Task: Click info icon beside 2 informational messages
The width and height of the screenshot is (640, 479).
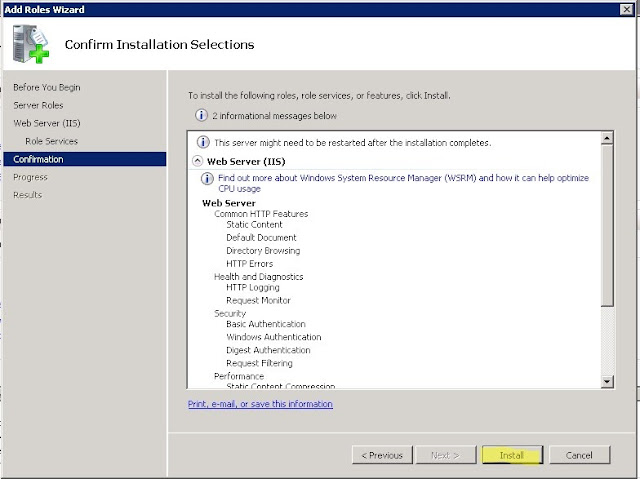Action: (201, 115)
